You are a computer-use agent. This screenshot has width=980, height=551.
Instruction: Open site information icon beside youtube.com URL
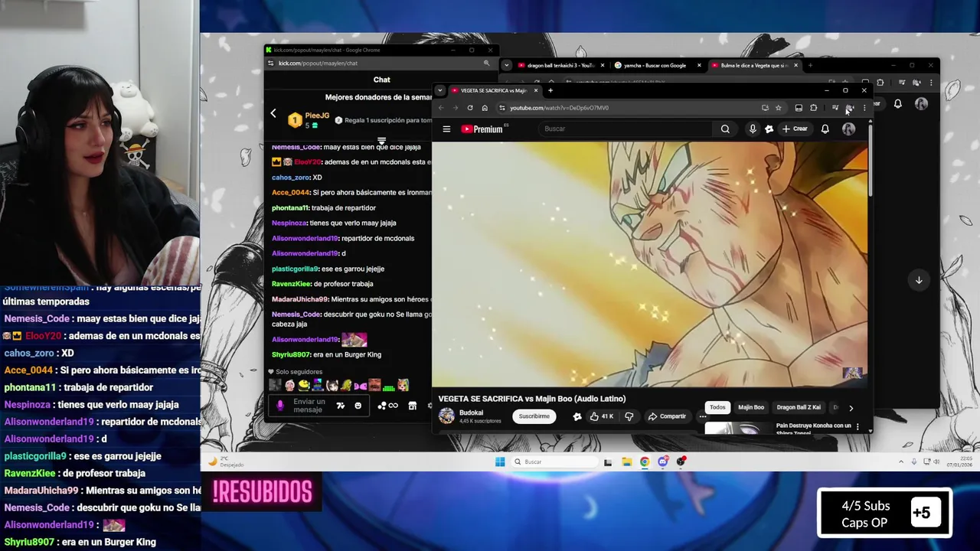(502, 108)
